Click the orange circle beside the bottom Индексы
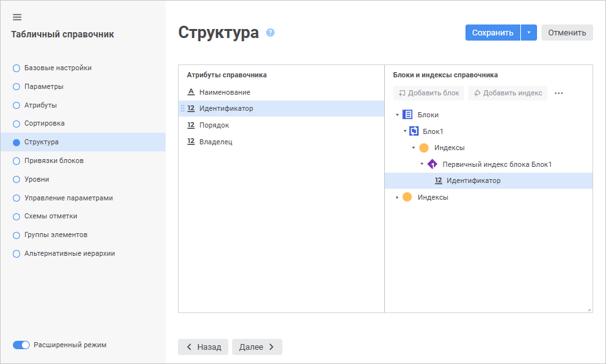The image size is (606, 364). [407, 197]
